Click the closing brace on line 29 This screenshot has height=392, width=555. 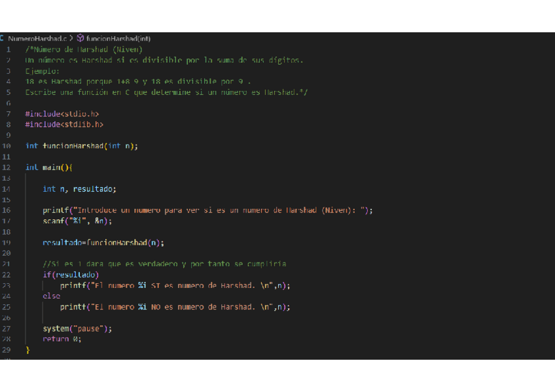coord(27,350)
